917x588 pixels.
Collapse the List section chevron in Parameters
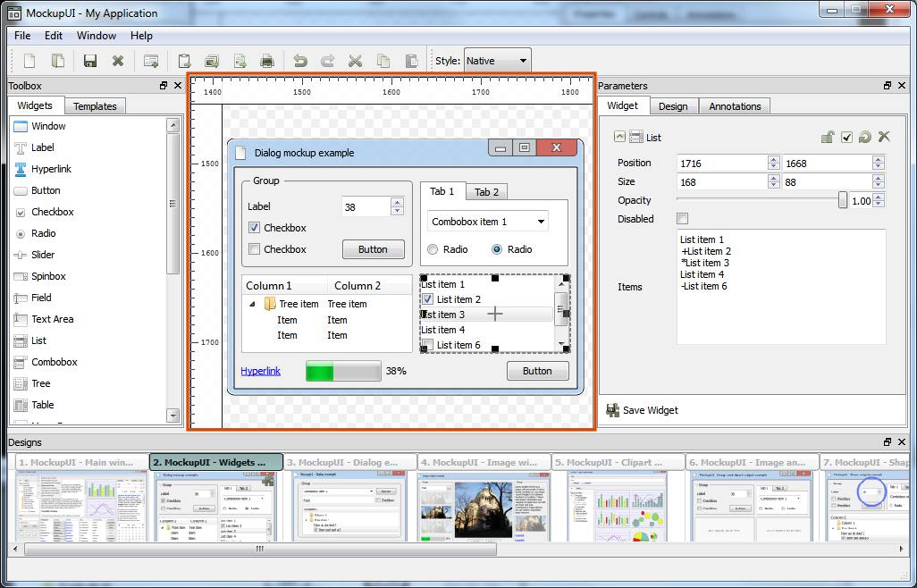pos(619,137)
